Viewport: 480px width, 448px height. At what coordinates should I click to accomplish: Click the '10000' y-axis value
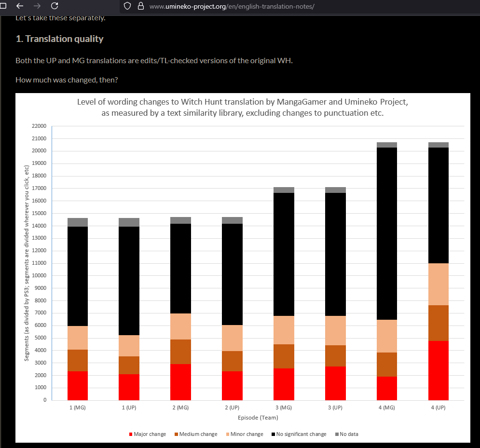[39, 275]
